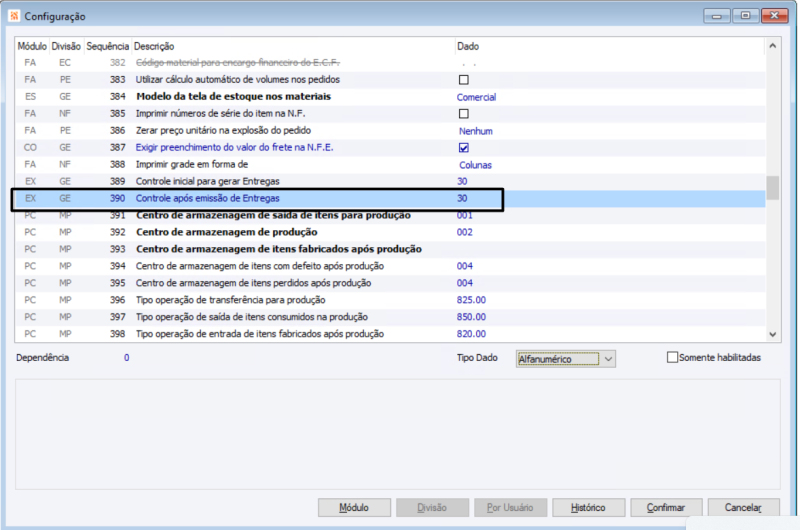Uncheck freight value requirement checkbox row 387
800x530 pixels.
(x=463, y=147)
